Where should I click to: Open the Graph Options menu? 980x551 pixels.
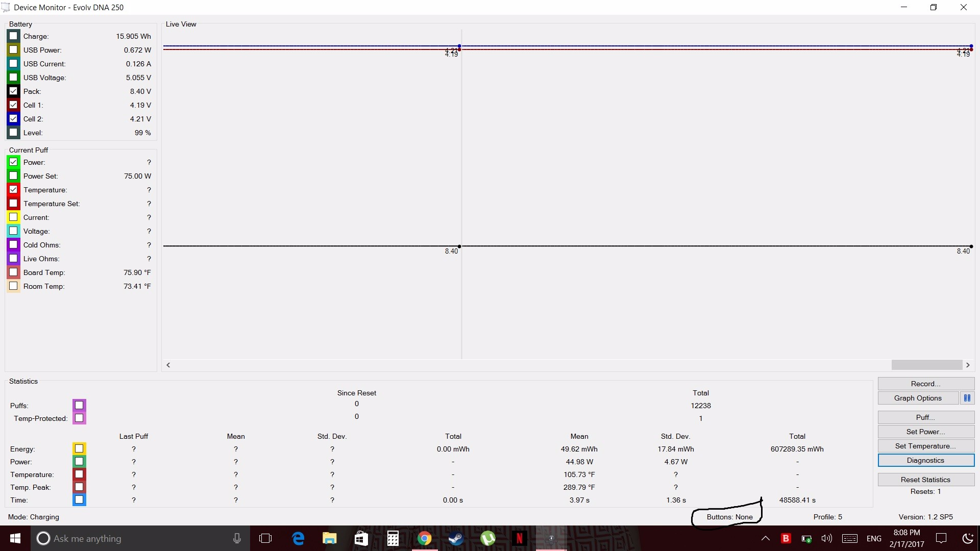917,398
